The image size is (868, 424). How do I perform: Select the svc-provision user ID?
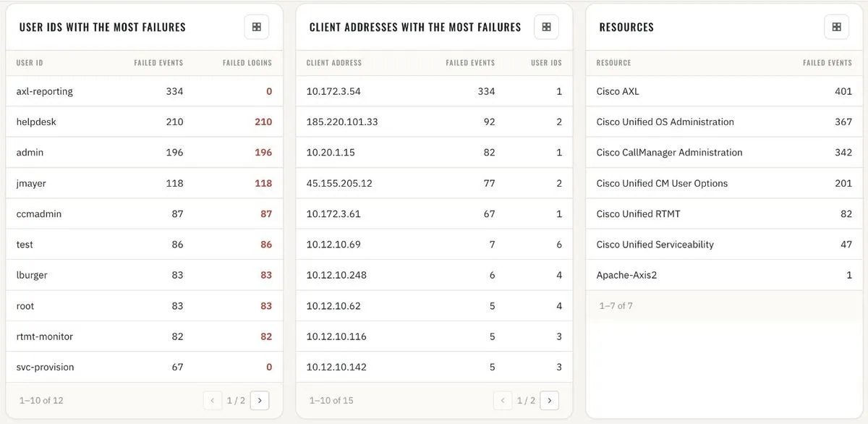(x=45, y=367)
